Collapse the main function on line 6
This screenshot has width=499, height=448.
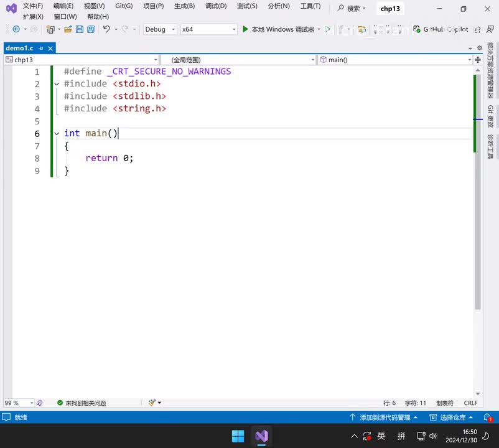click(x=57, y=134)
